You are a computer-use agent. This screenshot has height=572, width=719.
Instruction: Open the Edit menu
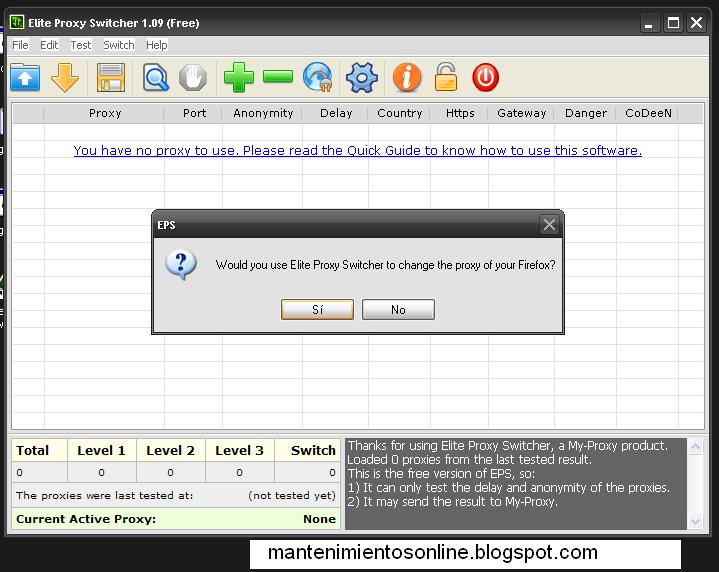[x=49, y=45]
